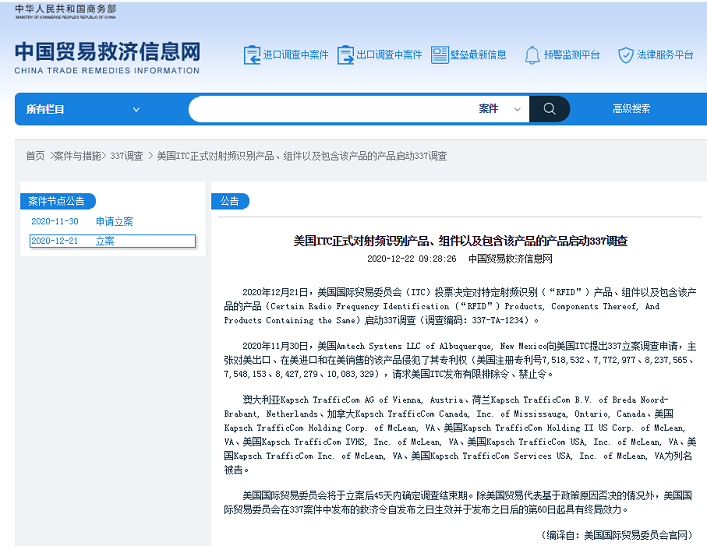Open the 2020-11-30 申请立案 entry

(x=82, y=221)
